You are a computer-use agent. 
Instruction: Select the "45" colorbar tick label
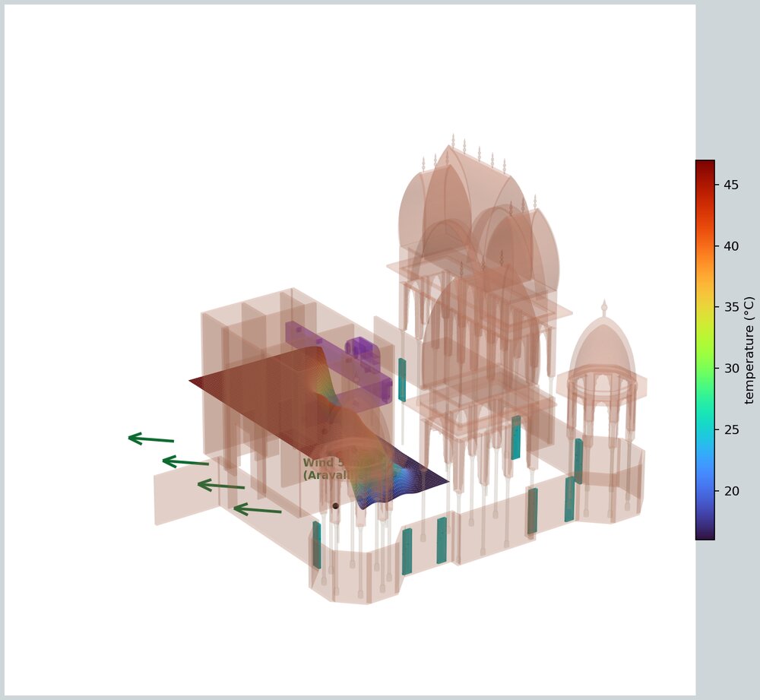pos(731,185)
